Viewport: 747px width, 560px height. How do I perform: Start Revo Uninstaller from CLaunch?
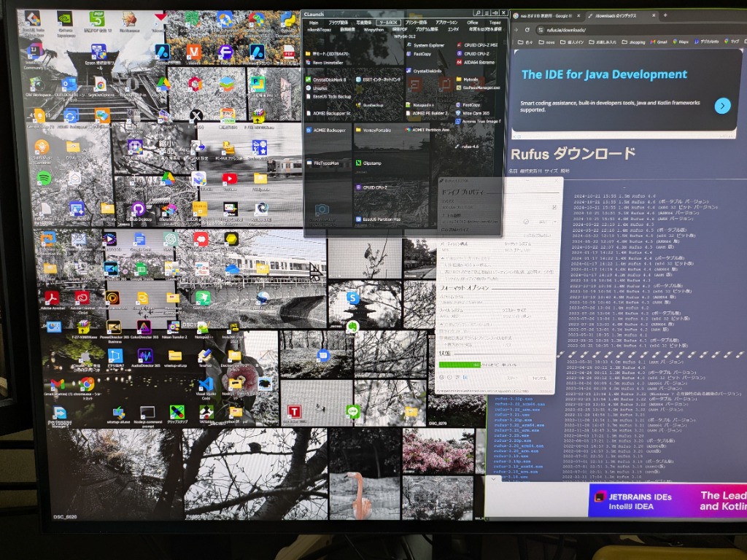(325, 63)
